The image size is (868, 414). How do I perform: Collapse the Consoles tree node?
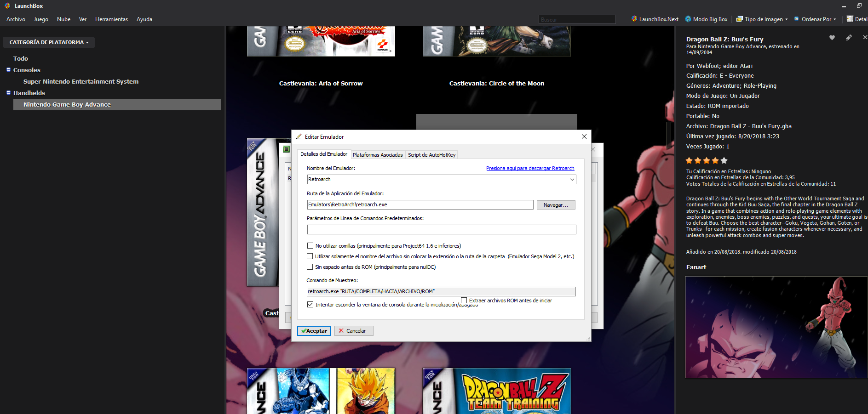[8, 70]
